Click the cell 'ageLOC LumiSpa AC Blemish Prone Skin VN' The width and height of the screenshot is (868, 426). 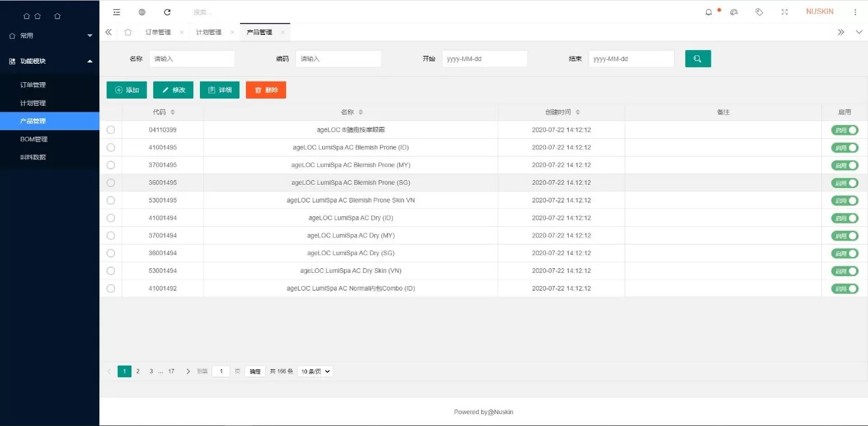coord(351,201)
